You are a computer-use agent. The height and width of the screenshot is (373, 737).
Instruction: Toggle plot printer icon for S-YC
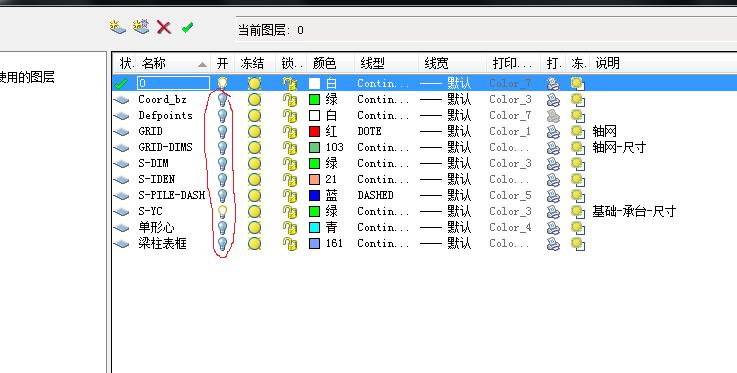point(553,212)
